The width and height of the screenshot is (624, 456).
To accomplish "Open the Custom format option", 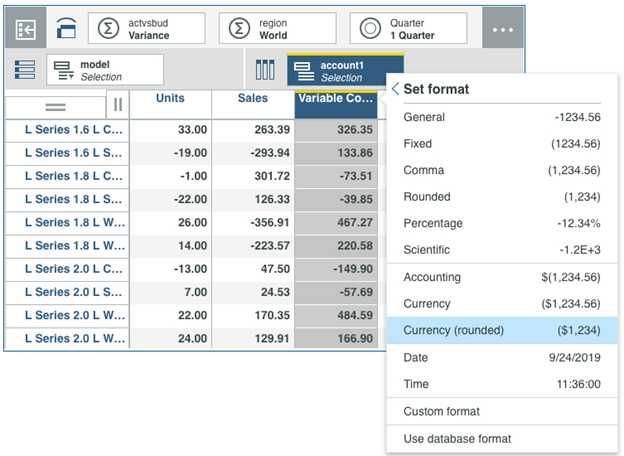I will [502, 411].
